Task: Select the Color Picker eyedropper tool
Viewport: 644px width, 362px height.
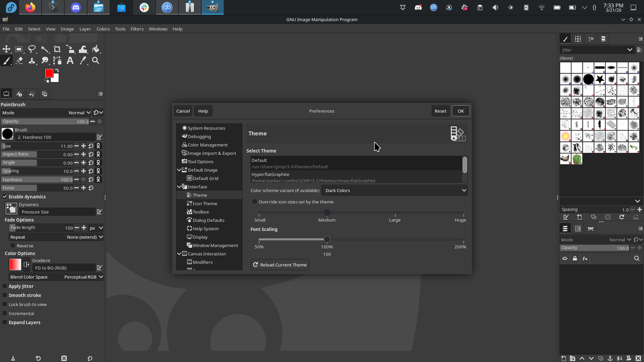Action: pyautogui.click(x=83, y=61)
